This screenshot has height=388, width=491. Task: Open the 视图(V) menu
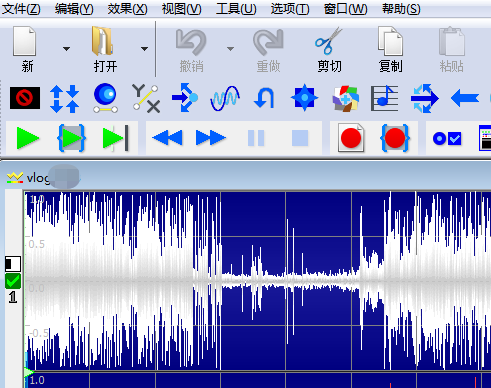click(182, 9)
